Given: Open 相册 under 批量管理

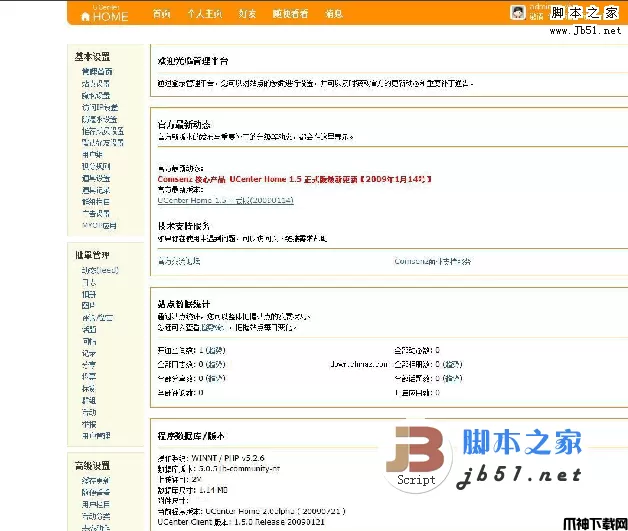Looking at the screenshot, I should tap(89, 294).
